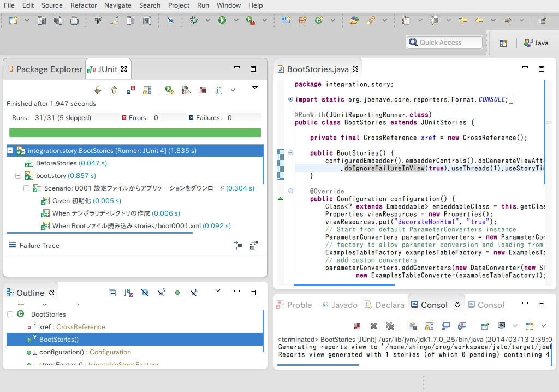Rerun the JUnit tests
The height and width of the screenshot is (392, 559).
tap(168, 90)
